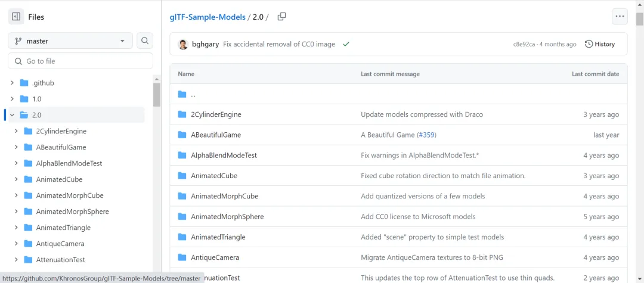Select AntiqueCamera in the sidebar tree
This screenshot has height=283, width=644.
pos(60,244)
